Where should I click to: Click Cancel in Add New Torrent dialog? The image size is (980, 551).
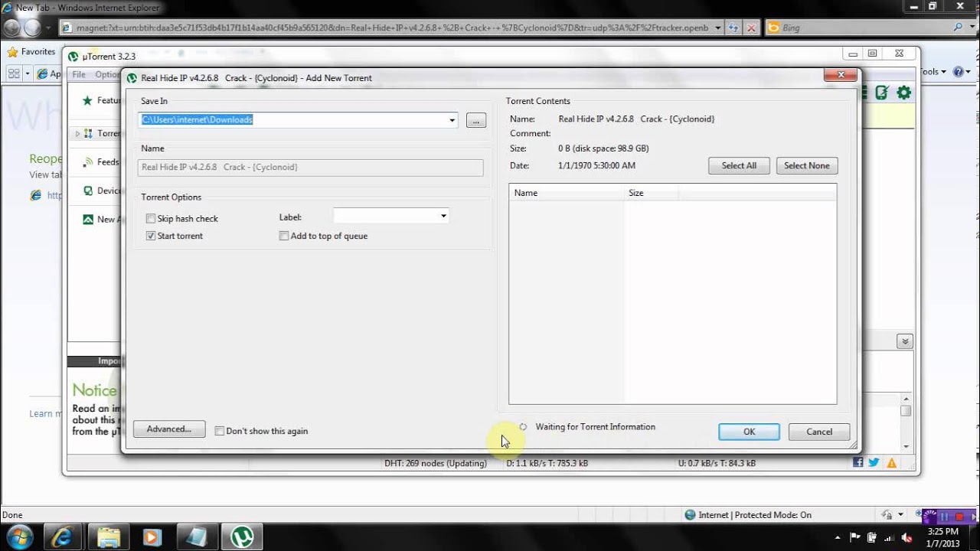point(819,432)
